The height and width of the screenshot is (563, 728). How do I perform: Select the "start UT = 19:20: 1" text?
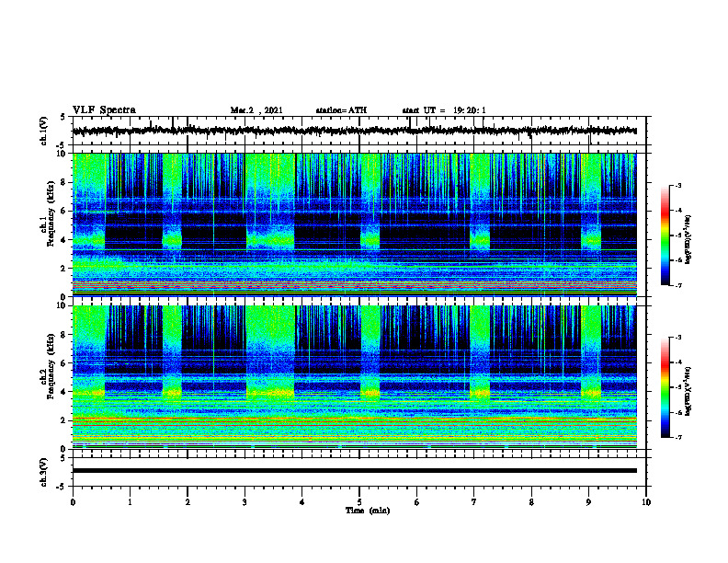[444, 110]
